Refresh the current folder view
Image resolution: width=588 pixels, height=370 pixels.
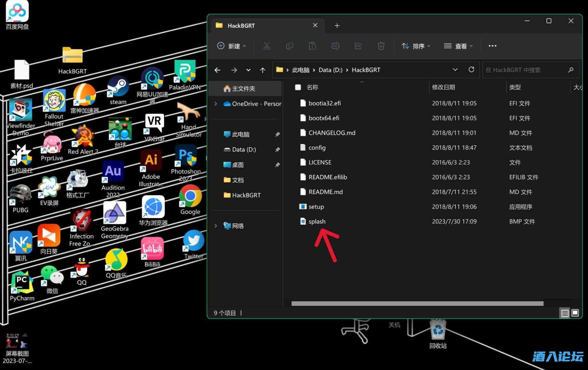(x=471, y=70)
